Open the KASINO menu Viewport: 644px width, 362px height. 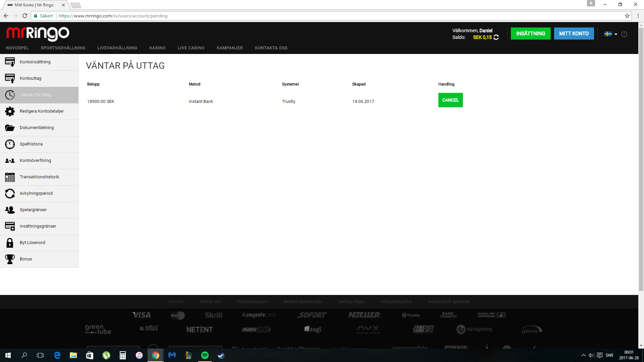coord(157,48)
